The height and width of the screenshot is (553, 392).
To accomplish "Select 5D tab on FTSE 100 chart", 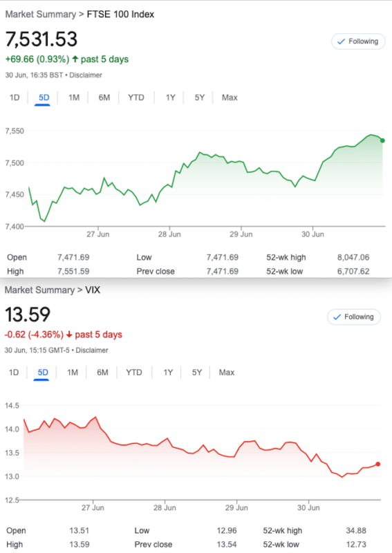I will point(44,97).
